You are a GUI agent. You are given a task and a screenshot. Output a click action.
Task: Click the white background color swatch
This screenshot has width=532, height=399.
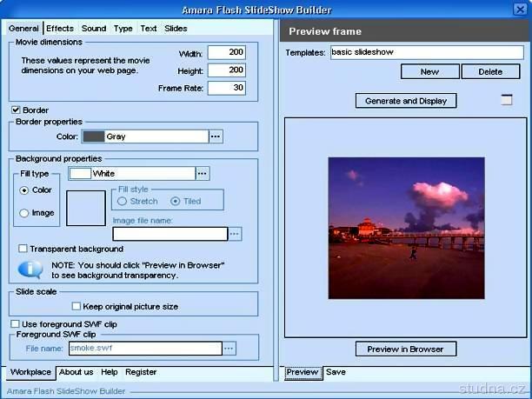(x=80, y=174)
